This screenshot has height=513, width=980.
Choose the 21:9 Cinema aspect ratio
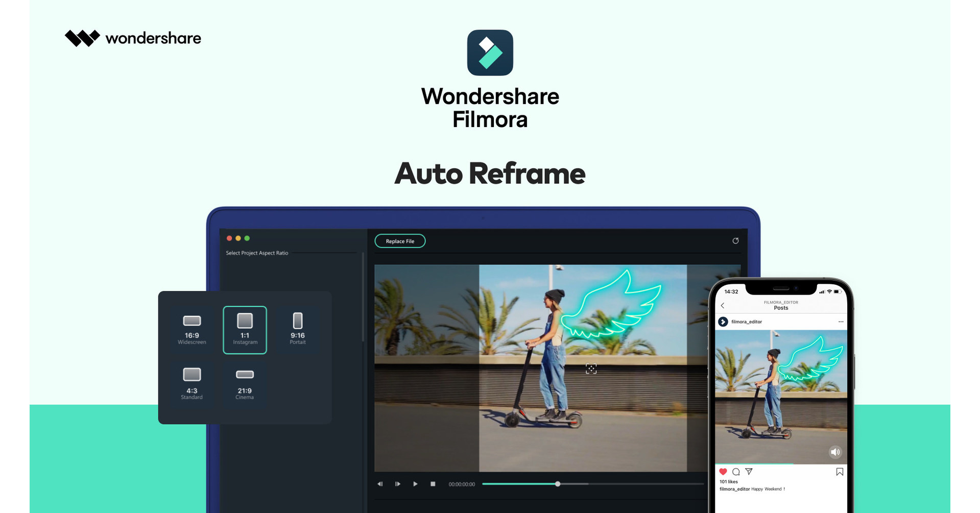tap(245, 383)
